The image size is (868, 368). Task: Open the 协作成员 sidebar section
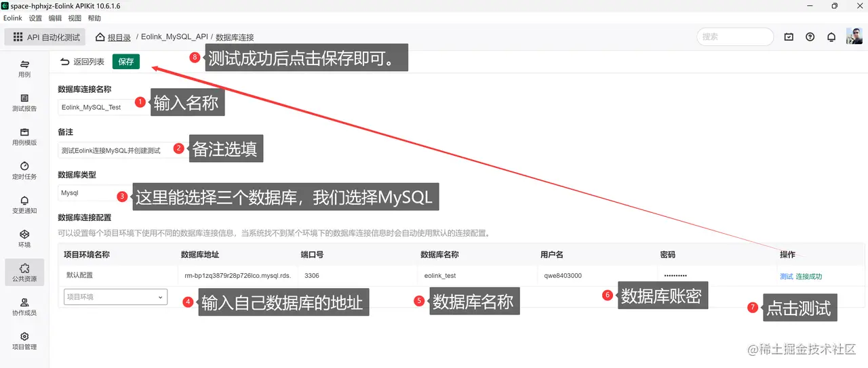[24, 306]
